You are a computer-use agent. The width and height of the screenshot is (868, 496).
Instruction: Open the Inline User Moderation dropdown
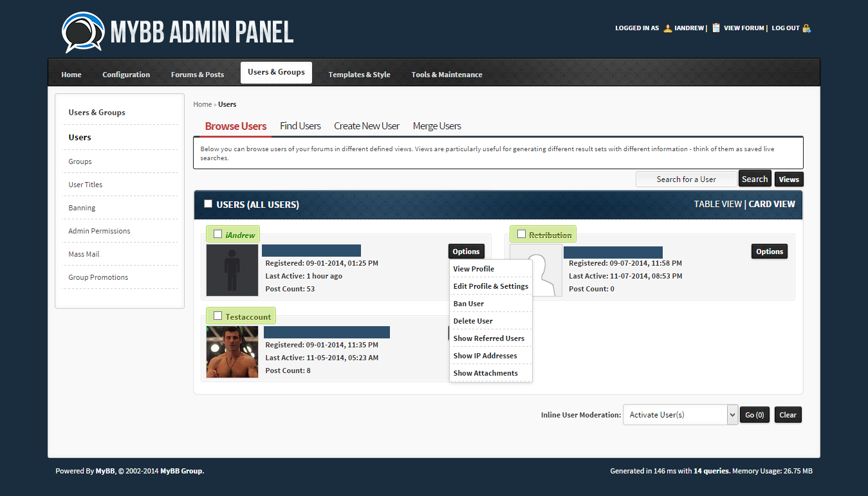tap(679, 415)
